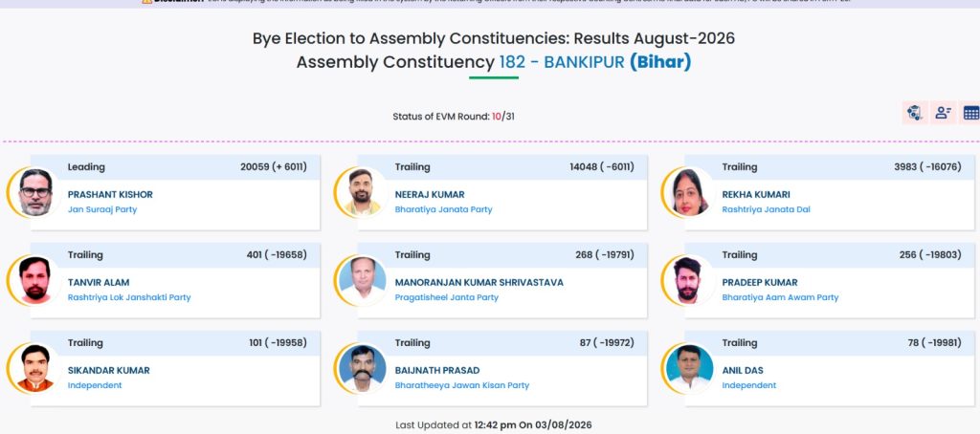
Task: Switch to table grid view icon
Action: (x=970, y=113)
